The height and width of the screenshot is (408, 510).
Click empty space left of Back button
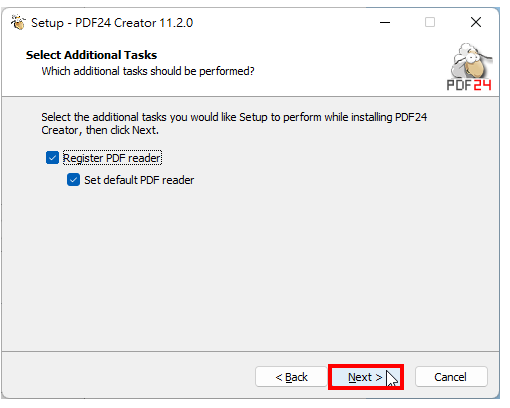tap(127, 376)
